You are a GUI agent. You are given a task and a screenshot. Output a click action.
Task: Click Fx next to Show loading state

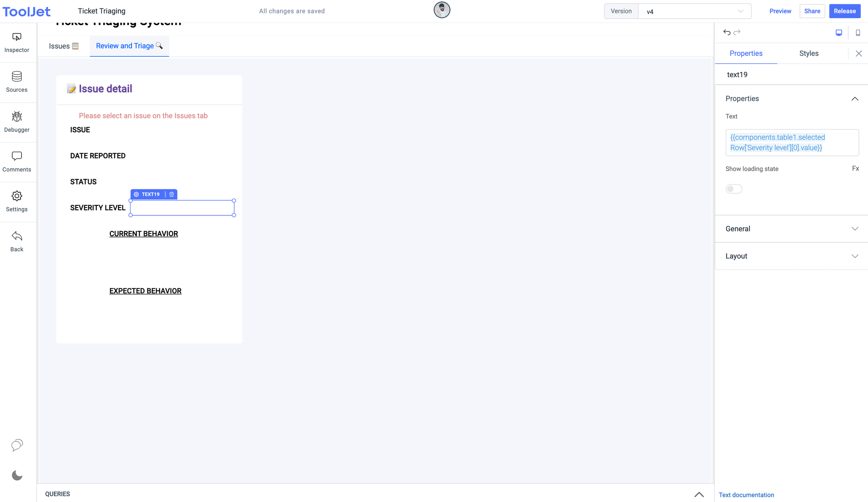(855, 168)
